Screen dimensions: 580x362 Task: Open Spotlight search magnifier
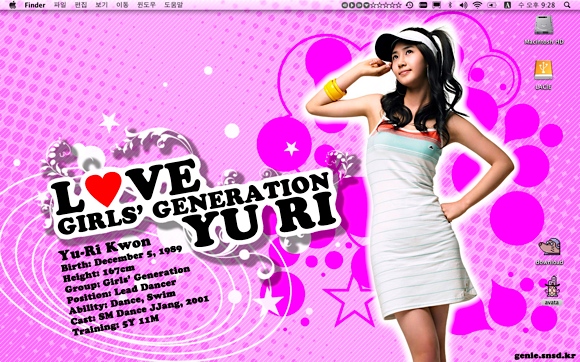point(567,5)
